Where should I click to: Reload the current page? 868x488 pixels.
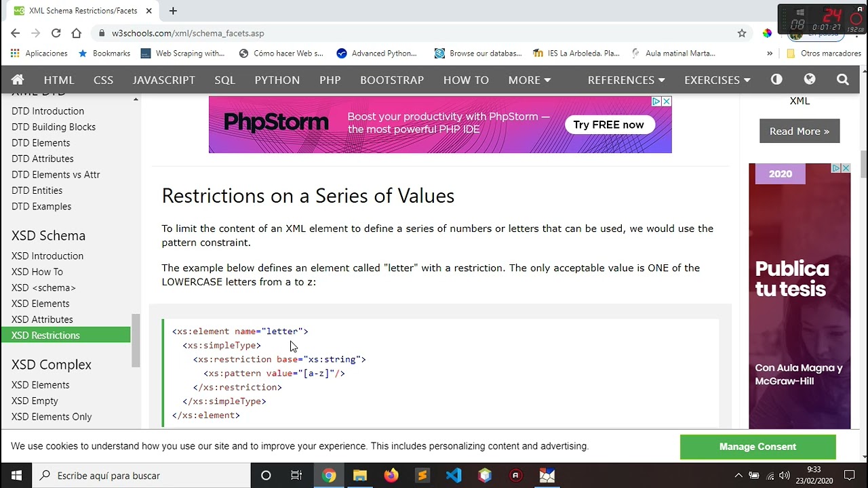coord(56,33)
